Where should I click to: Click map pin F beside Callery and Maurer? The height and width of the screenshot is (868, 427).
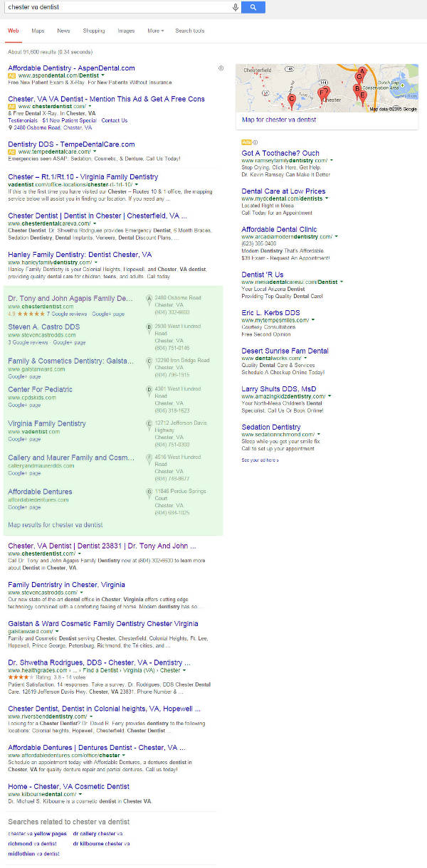click(x=149, y=460)
